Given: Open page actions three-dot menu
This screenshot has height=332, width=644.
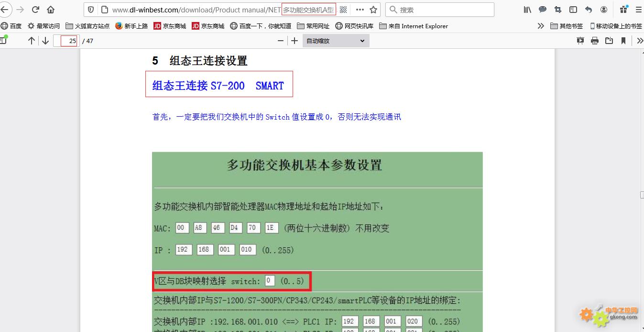Looking at the screenshot, I should 360,10.
